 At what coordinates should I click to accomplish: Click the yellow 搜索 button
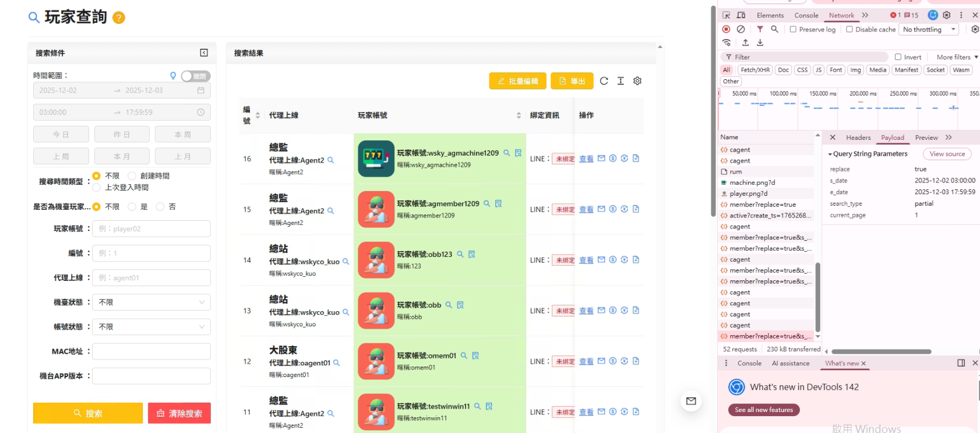[88, 413]
